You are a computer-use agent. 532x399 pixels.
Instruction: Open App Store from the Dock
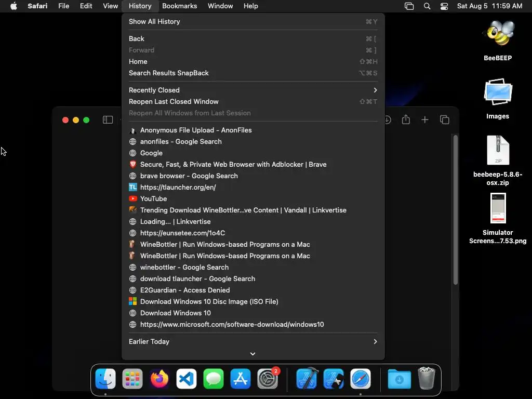(241, 379)
